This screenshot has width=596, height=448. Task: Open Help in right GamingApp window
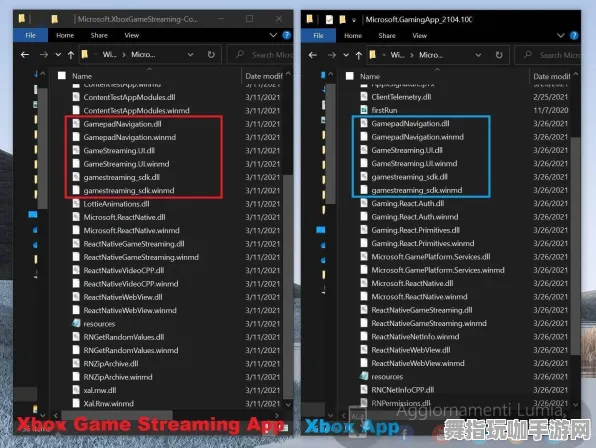(x=574, y=36)
